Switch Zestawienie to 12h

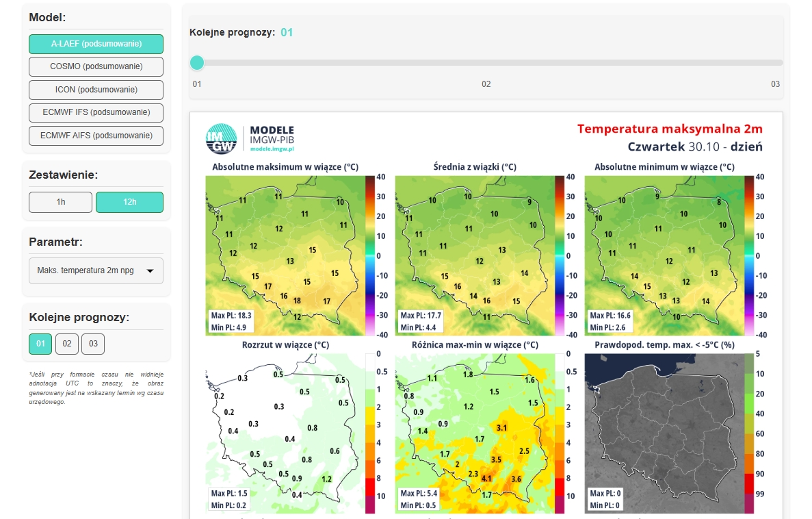(x=129, y=202)
